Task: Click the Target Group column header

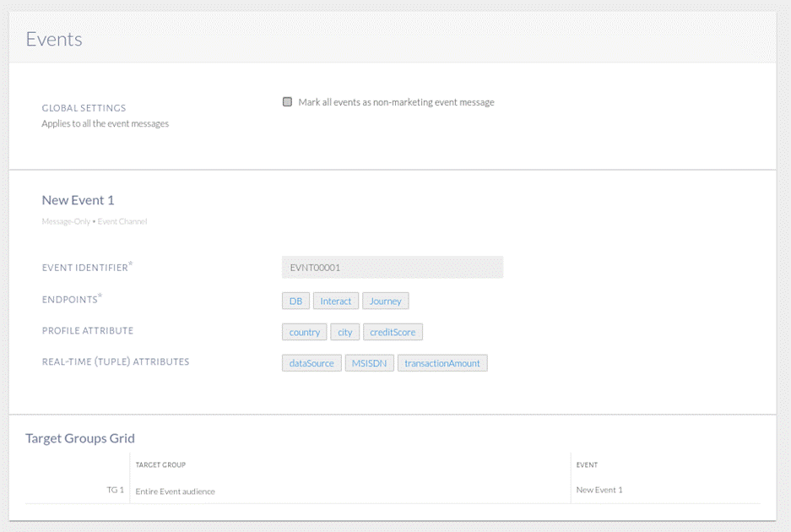Action: (x=160, y=464)
